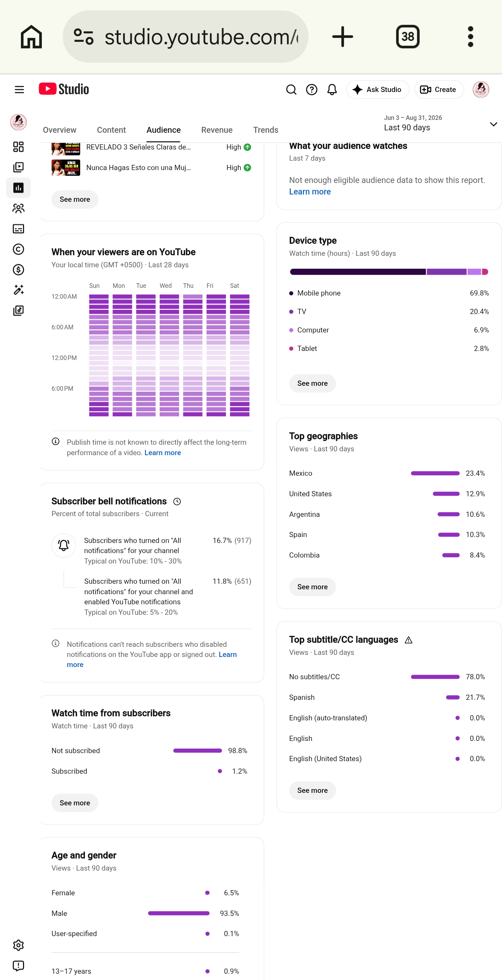Open the notifications bell icon
This screenshot has height=980, width=502.
pyautogui.click(x=332, y=90)
